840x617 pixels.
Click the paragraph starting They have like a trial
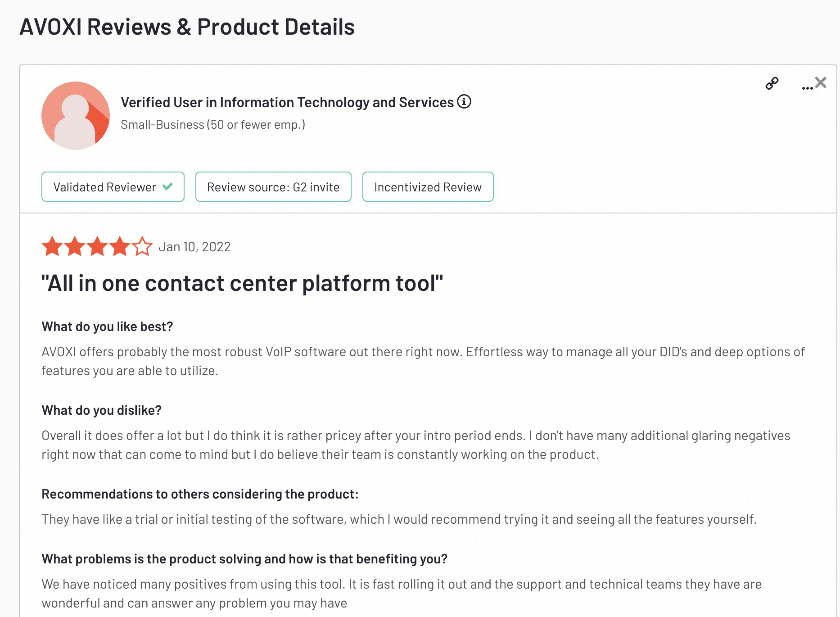pyautogui.click(x=399, y=519)
